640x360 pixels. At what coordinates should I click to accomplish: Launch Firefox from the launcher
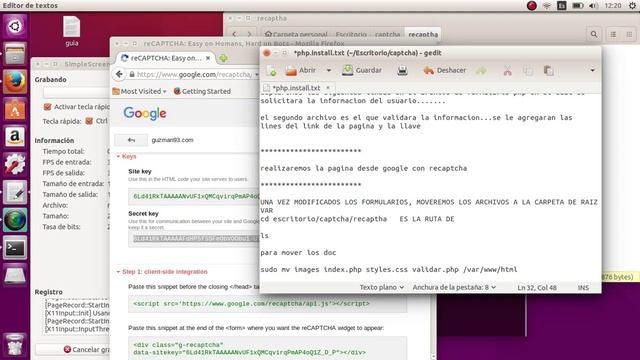pyautogui.click(x=15, y=82)
